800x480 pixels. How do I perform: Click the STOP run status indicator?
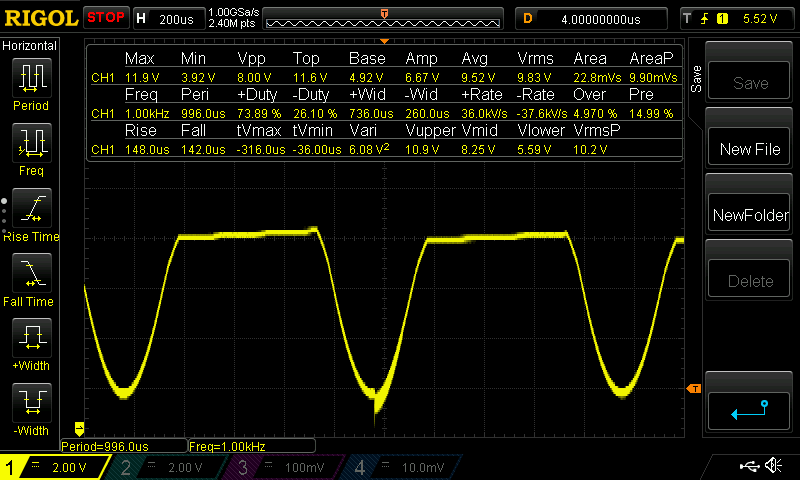(106, 17)
